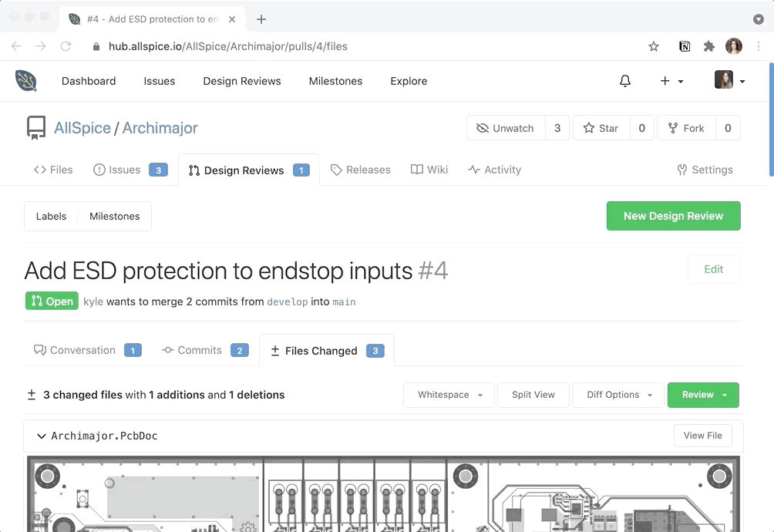
Task: Go back in browser
Action: coord(16,46)
